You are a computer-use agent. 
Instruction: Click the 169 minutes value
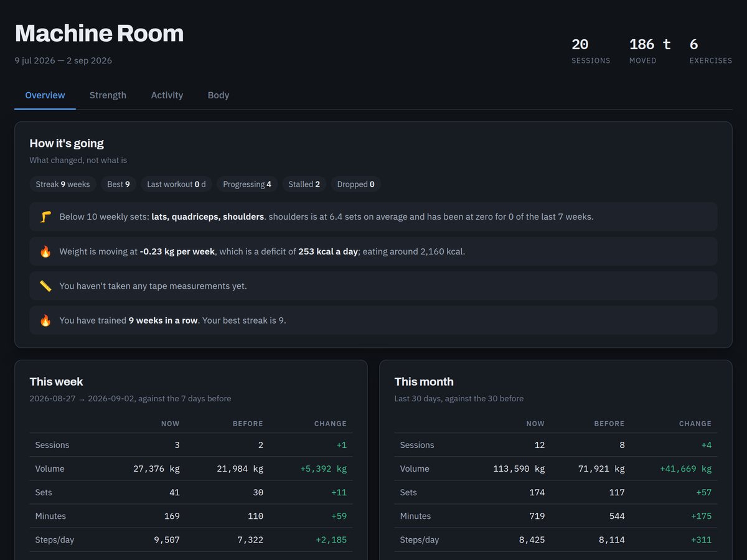[172, 516]
